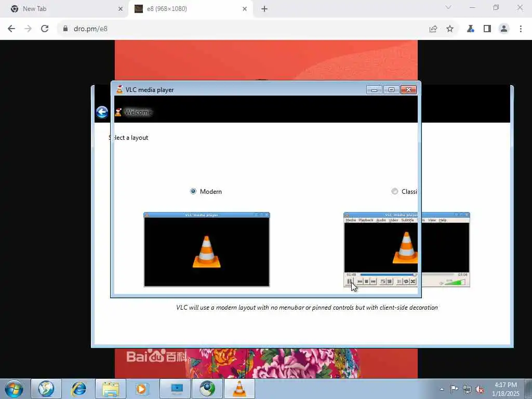Click the Playback menu in the Classic preview
This screenshot has width=532, height=399.
pyautogui.click(x=366, y=220)
